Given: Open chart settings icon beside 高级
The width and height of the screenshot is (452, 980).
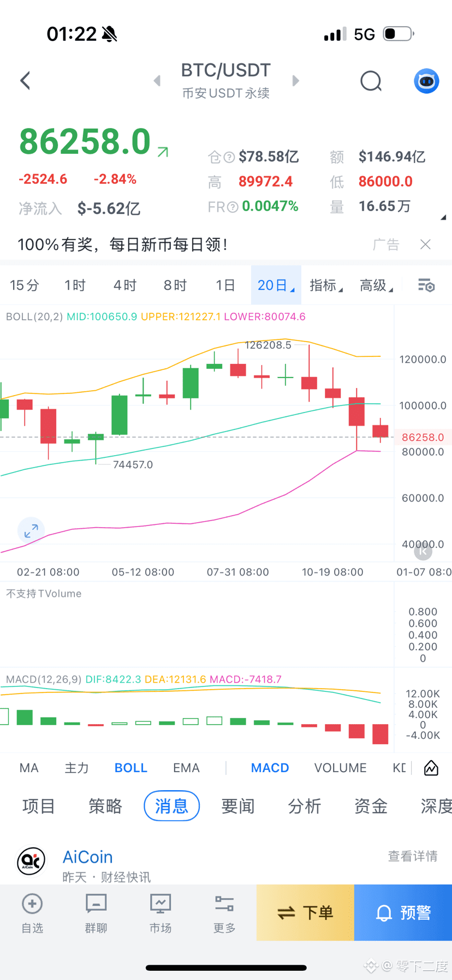Looking at the screenshot, I should [x=426, y=285].
